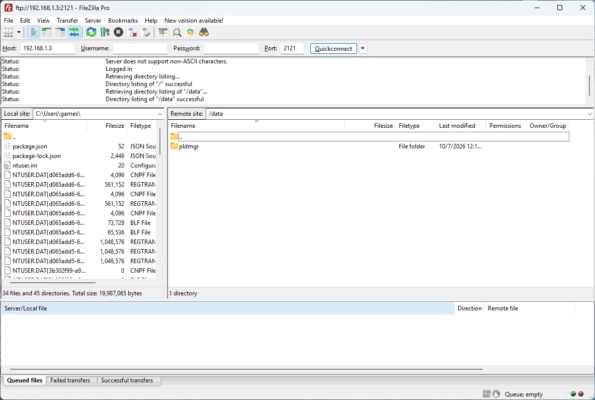Viewport: 595px width, 400px height.
Task: Focus the Password input field
Action: click(x=231, y=48)
